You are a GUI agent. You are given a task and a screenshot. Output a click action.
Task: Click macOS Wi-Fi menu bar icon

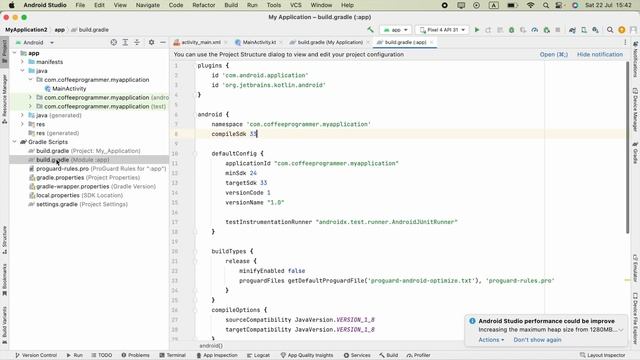point(530,5)
